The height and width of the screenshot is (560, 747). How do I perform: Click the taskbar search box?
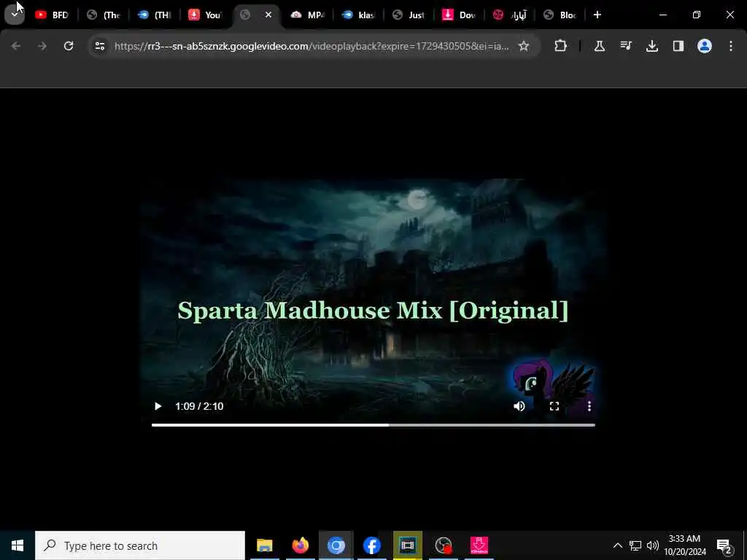point(140,545)
